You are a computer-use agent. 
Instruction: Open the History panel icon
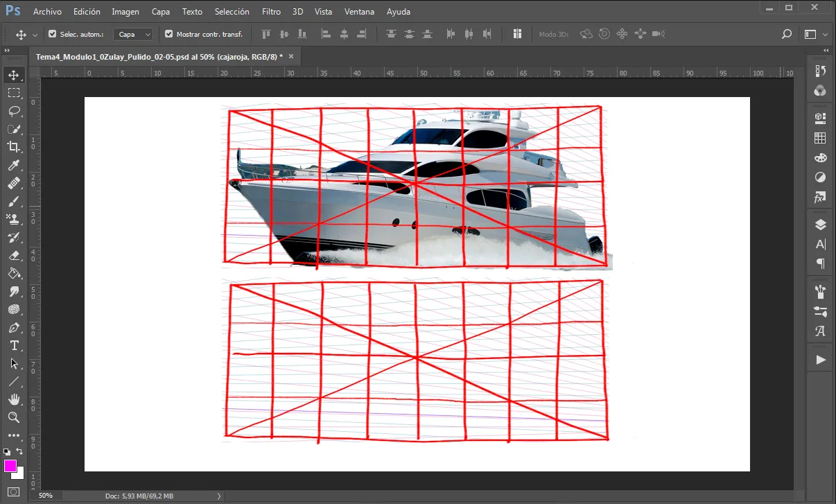click(x=821, y=71)
